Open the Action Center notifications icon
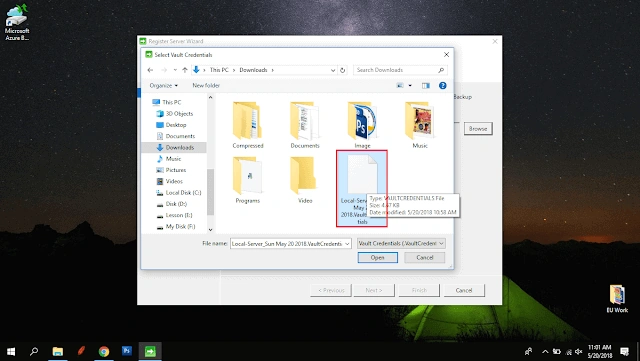 tap(624, 351)
